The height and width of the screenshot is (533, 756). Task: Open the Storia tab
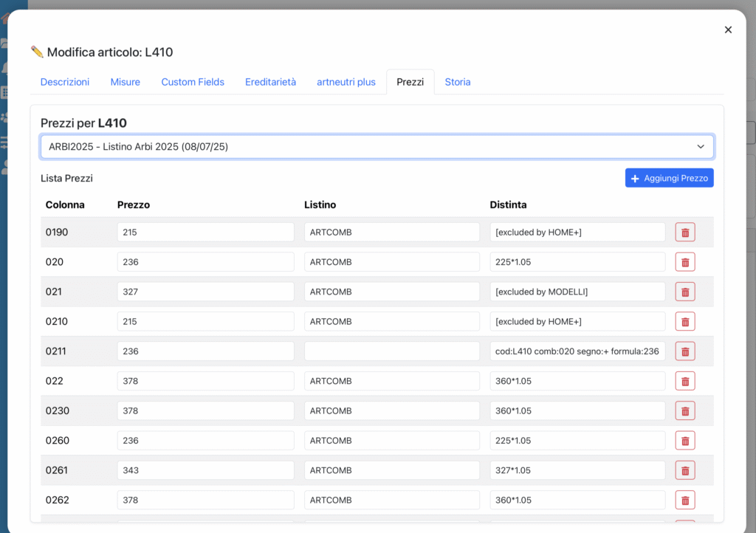point(457,82)
